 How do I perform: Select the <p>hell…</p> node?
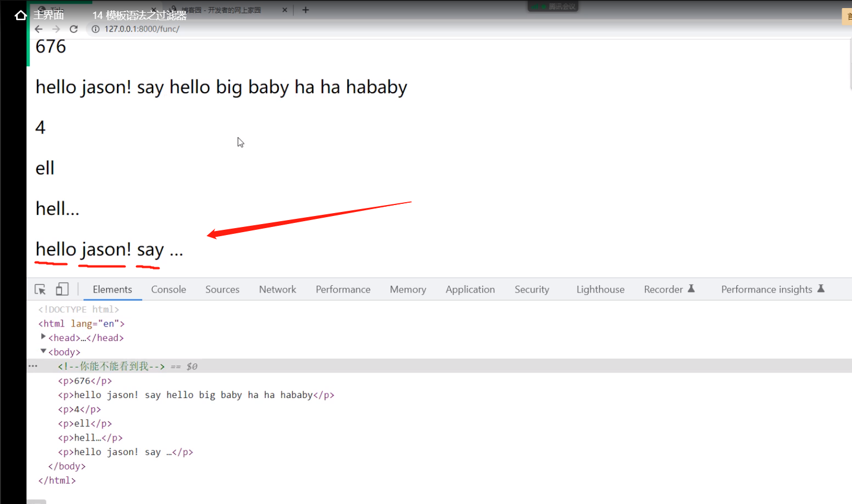coord(90,438)
